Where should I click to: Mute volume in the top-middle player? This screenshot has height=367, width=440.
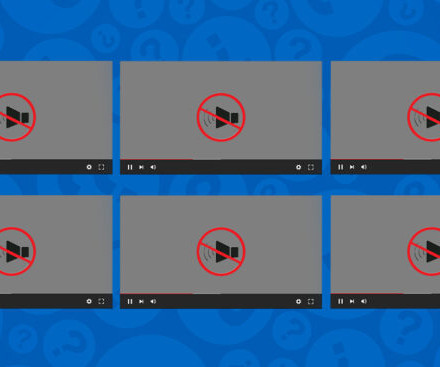pos(153,167)
